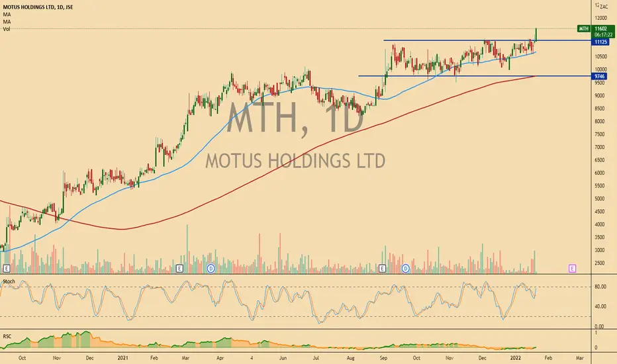This screenshot has width=617, height=364.
Task: Select the second MA indicator legend
Action: (x=7, y=22)
